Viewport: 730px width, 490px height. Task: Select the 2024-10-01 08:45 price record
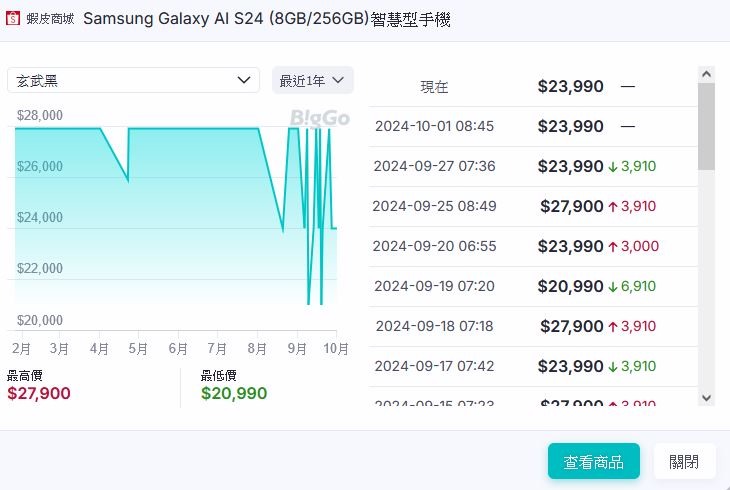(533, 126)
